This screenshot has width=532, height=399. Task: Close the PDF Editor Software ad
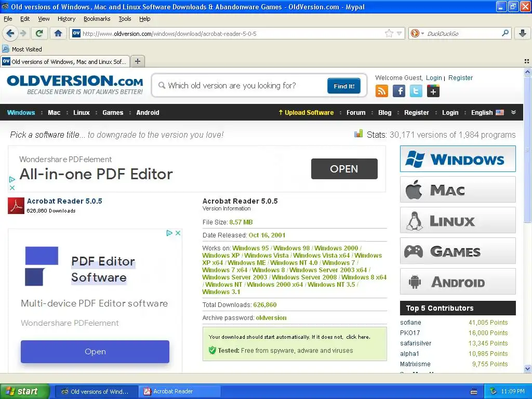coord(178,233)
